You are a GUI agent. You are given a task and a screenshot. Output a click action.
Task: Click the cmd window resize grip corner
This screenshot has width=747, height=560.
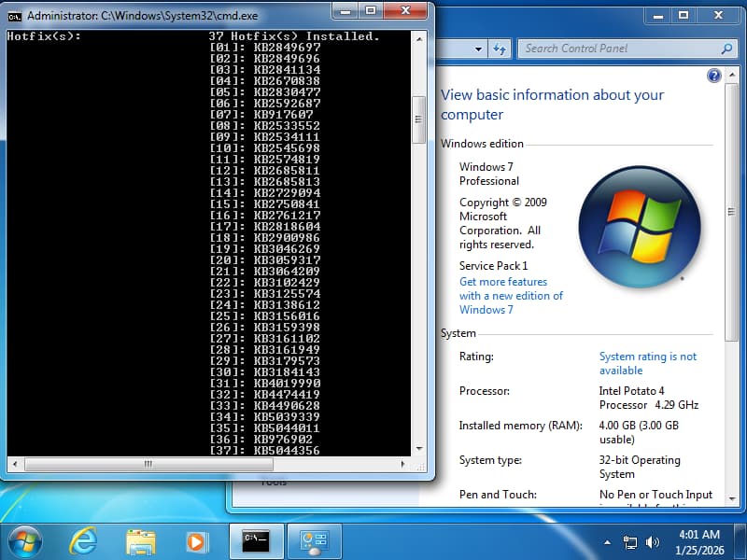(x=420, y=468)
